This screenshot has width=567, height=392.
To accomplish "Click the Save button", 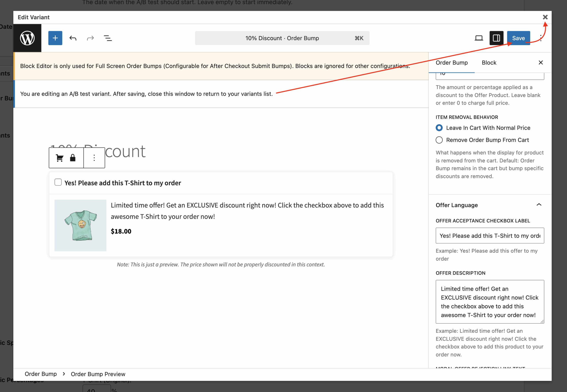I will point(518,38).
